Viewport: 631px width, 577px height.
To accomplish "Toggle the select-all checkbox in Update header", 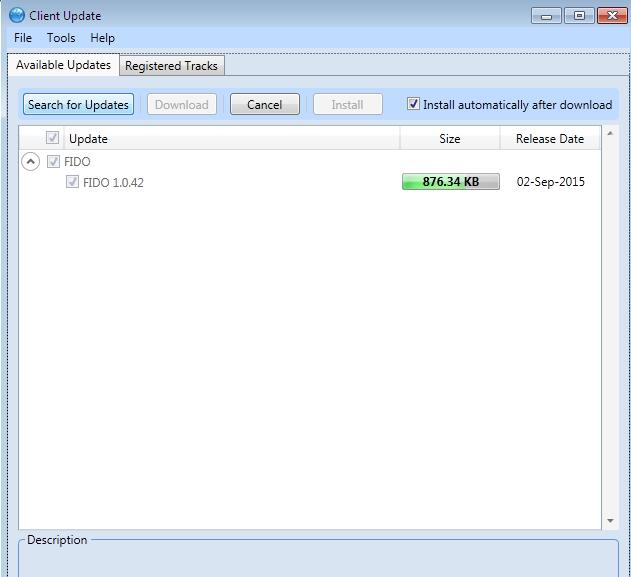I will point(52,138).
